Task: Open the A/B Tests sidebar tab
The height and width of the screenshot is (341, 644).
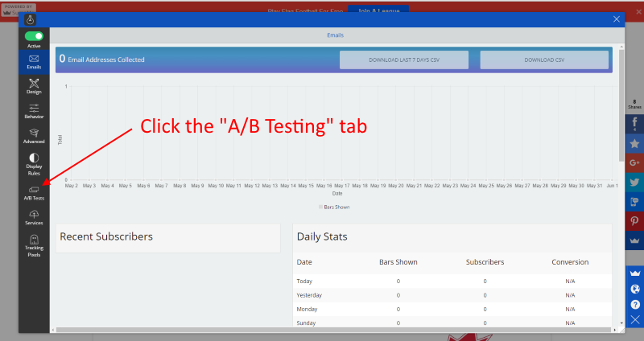Action: [34, 191]
